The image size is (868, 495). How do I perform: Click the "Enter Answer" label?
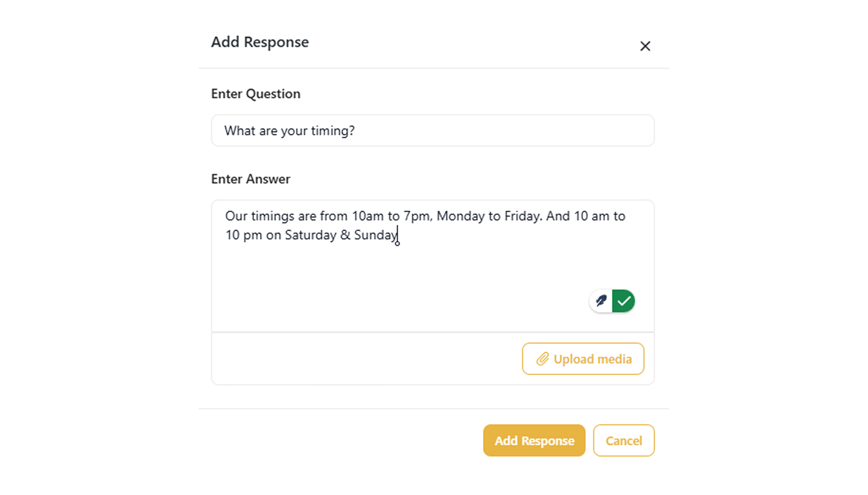tap(250, 179)
